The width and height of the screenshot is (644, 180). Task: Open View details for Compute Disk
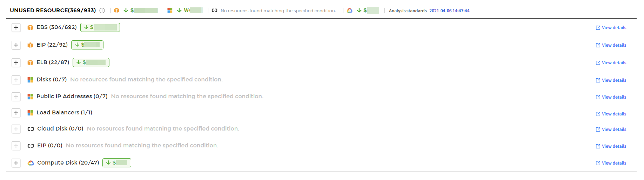coord(611,163)
